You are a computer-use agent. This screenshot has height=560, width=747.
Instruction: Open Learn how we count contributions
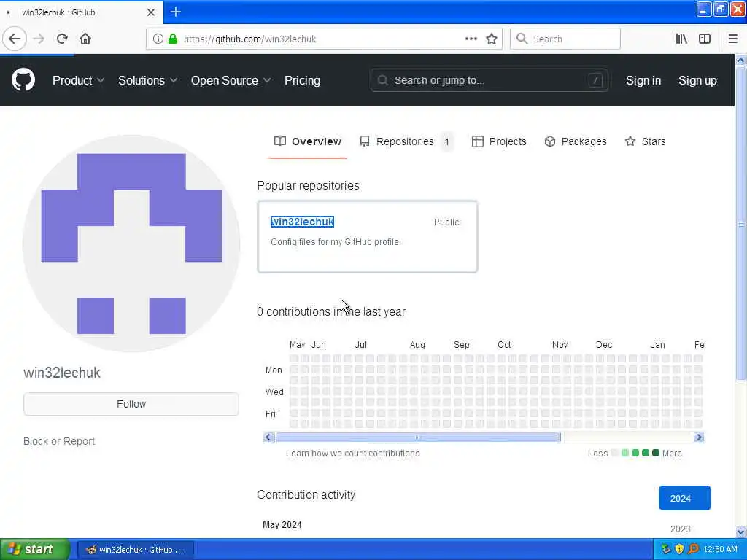(352, 454)
